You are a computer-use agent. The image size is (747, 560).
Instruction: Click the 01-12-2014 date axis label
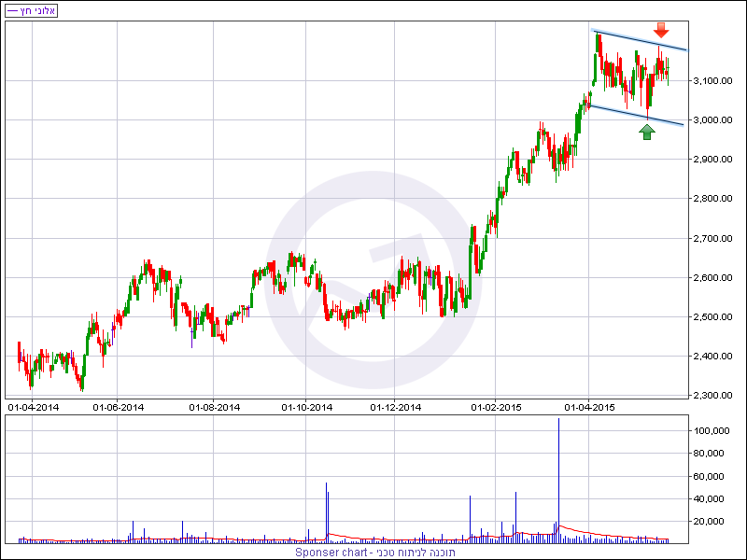(x=397, y=408)
